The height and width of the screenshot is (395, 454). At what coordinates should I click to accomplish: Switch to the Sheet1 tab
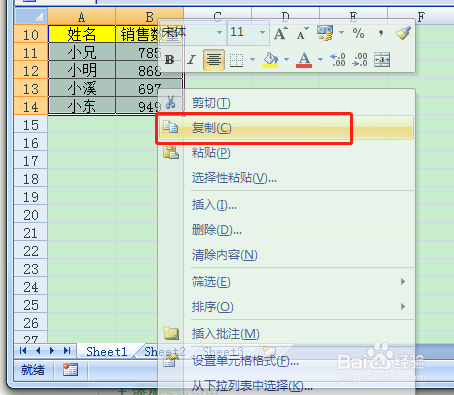click(107, 351)
